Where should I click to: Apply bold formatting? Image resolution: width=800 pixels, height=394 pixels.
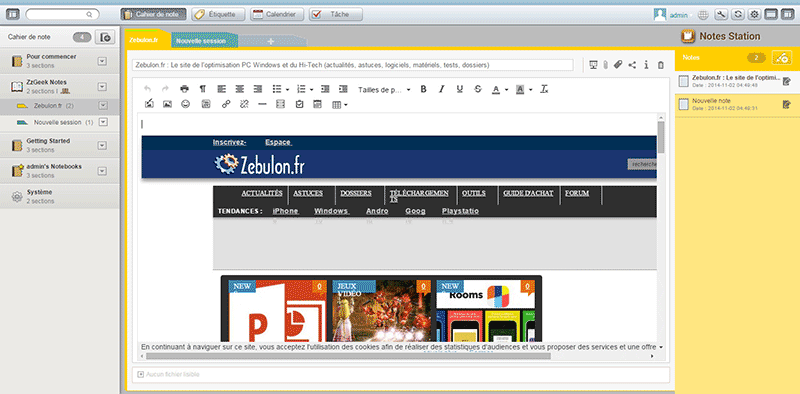pyautogui.click(x=423, y=89)
